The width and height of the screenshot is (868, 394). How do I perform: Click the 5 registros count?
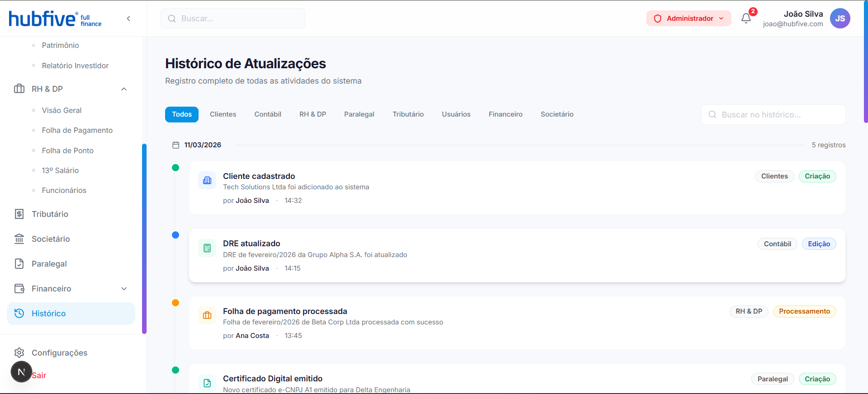tap(829, 145)
